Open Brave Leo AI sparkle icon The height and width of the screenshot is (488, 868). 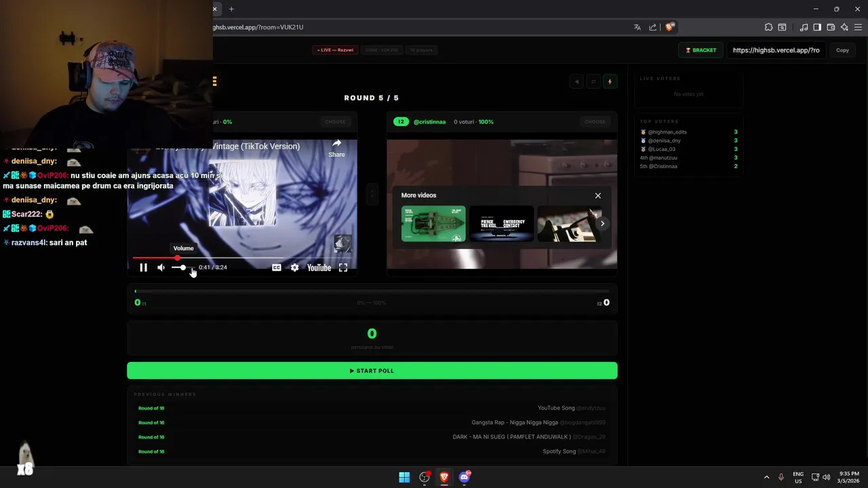click(844, 27)
